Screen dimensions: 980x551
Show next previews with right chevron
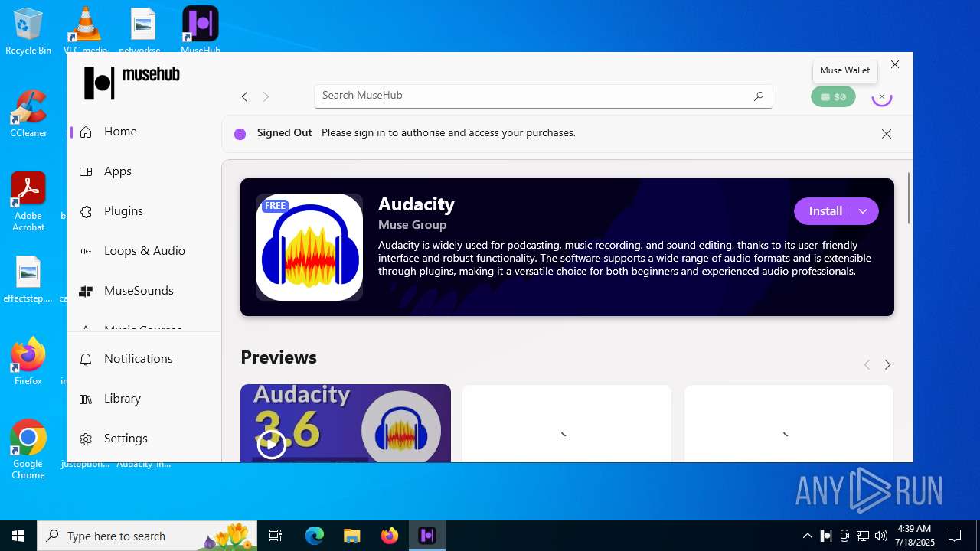[888, 365]
